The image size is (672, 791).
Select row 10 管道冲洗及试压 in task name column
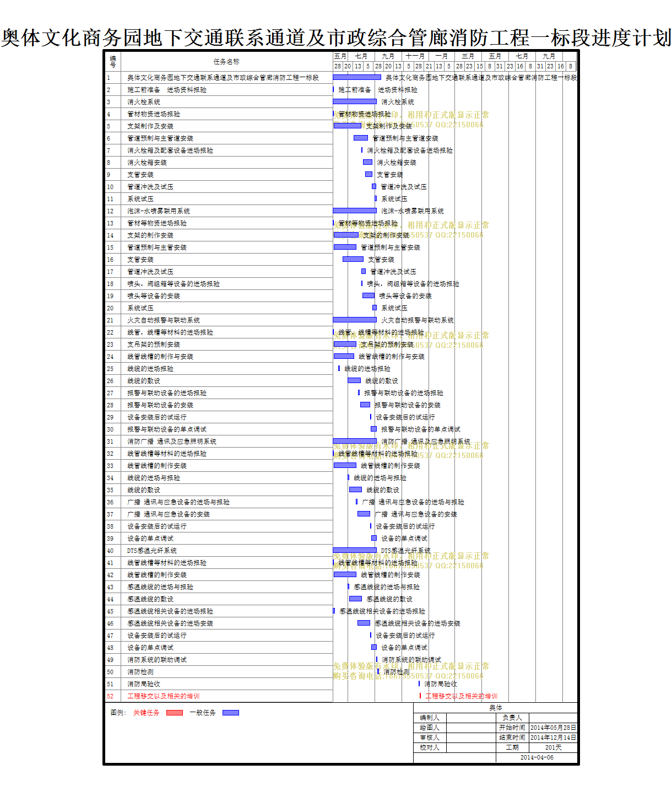point(150,187)
